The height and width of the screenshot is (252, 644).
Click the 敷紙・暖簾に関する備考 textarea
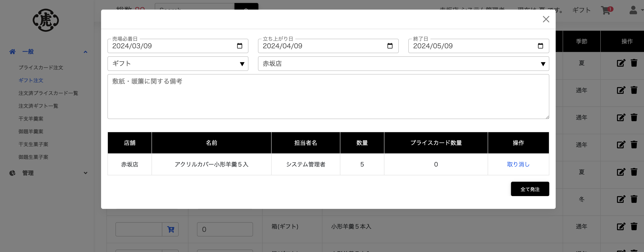pos(328,96)
